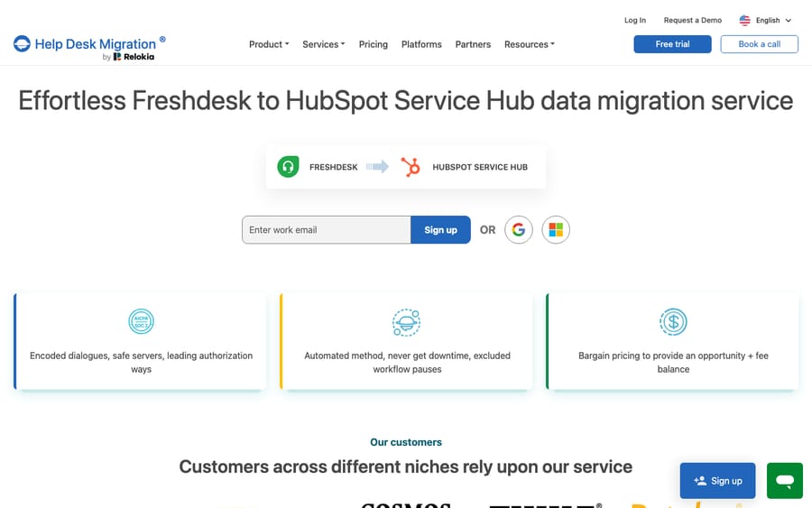Sign up with Google icon
This screenshot has height=508, width=812.
coord(519,229)
